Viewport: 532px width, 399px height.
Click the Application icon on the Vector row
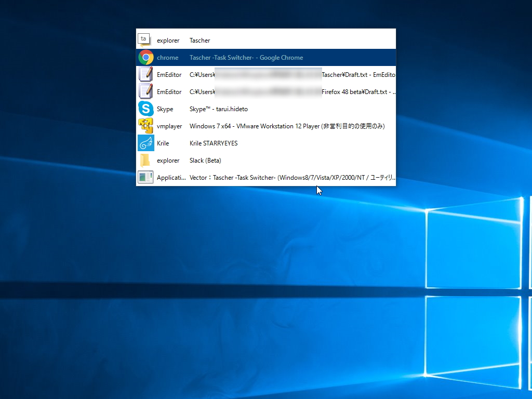tap(146, 177)
